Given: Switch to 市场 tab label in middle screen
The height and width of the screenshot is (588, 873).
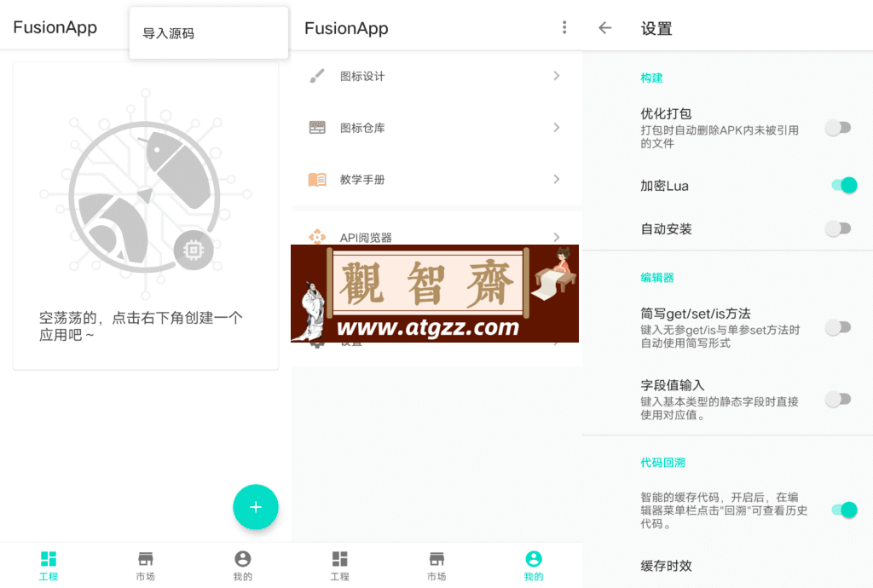Looking at the screenshot, I should (x=436, y=576).
